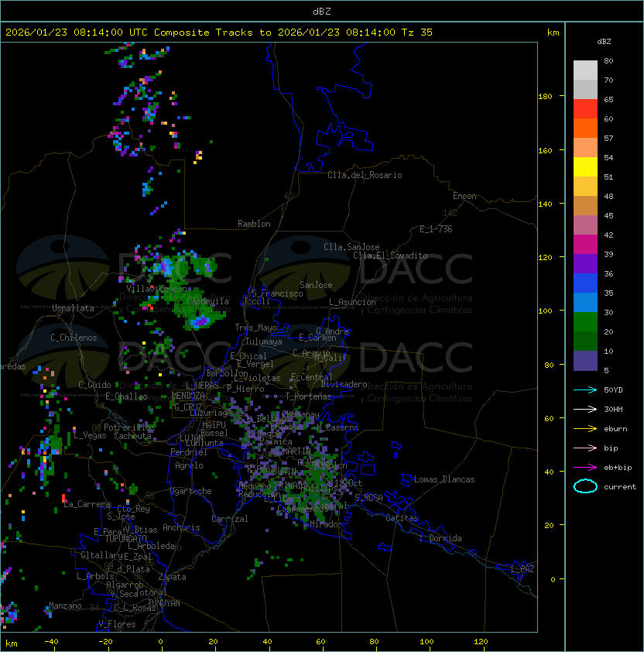Click the '2026/01/23 08:14:00 UTC Composite Tracks' header text
The image size is (644, 652).
(129, 33)
